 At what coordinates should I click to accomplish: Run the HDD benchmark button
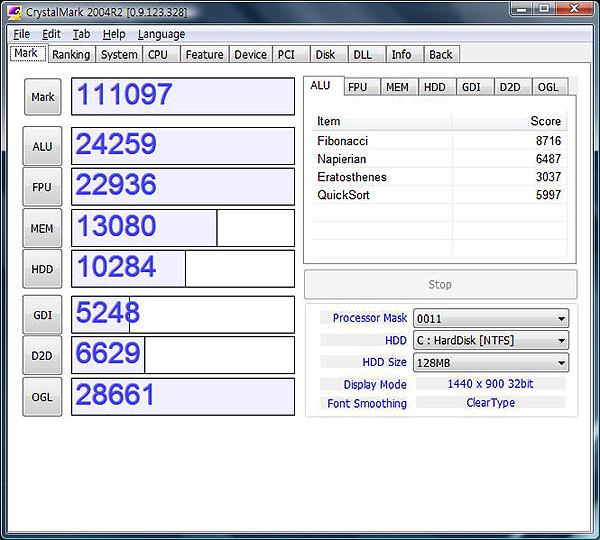42,269
